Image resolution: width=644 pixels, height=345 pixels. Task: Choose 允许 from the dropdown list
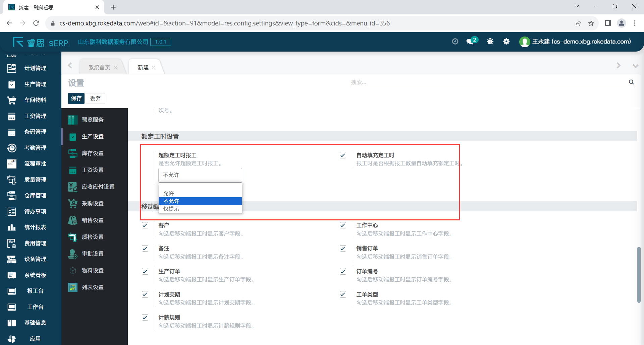(169, 193)
